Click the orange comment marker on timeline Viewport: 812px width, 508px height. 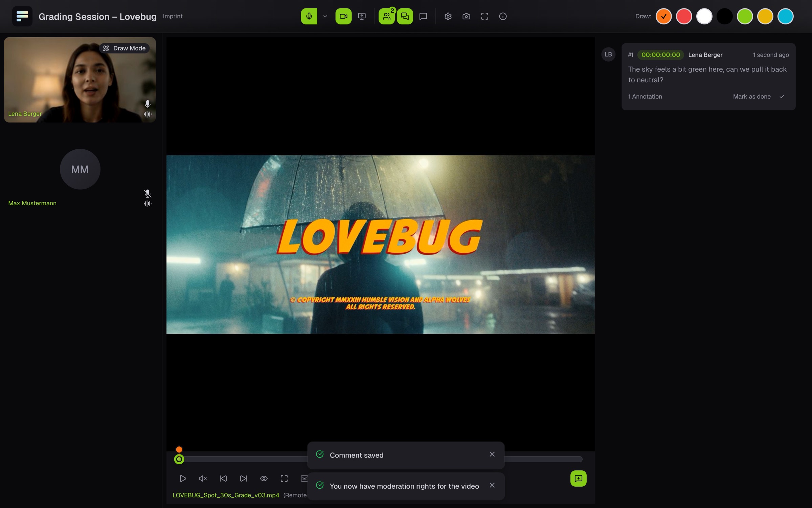click(x=179, y=449)
